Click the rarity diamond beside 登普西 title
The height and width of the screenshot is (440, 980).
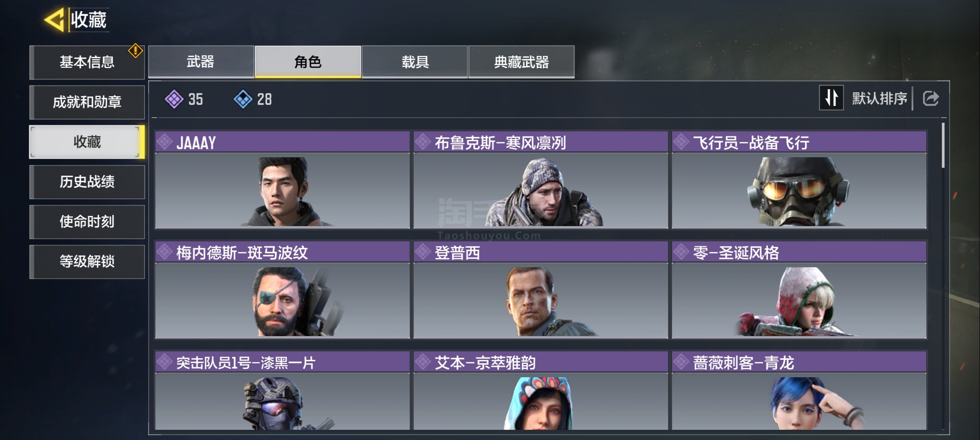point(423,252)
